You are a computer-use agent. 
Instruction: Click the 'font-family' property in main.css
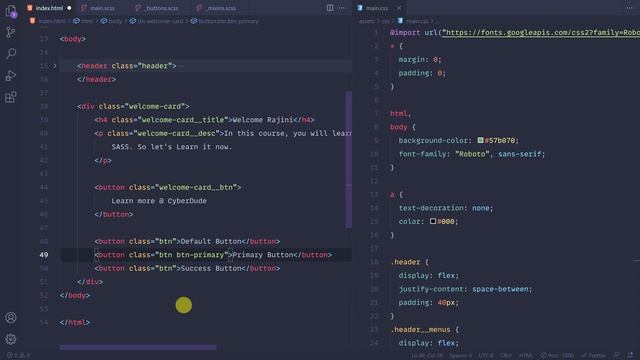[422, 154]
